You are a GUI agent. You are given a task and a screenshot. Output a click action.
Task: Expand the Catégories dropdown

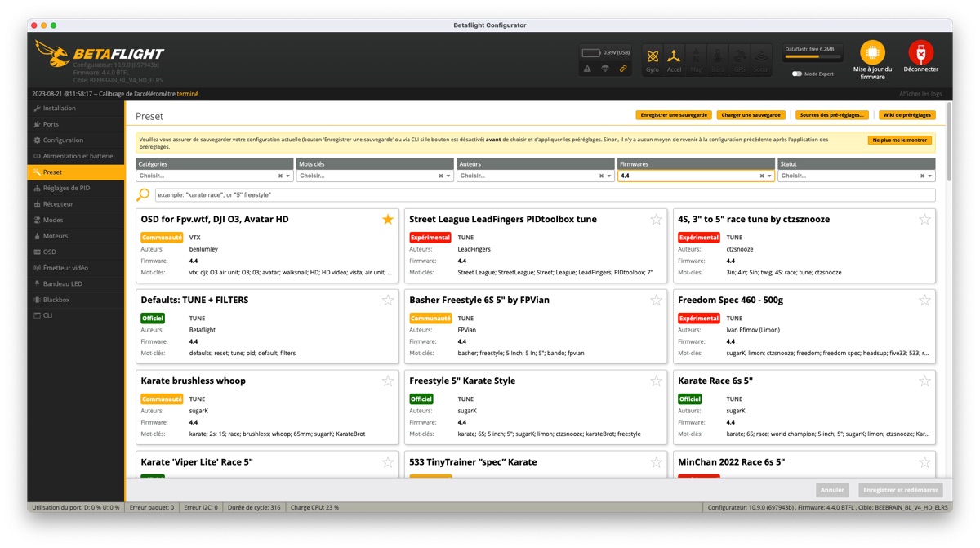point(288,176)
